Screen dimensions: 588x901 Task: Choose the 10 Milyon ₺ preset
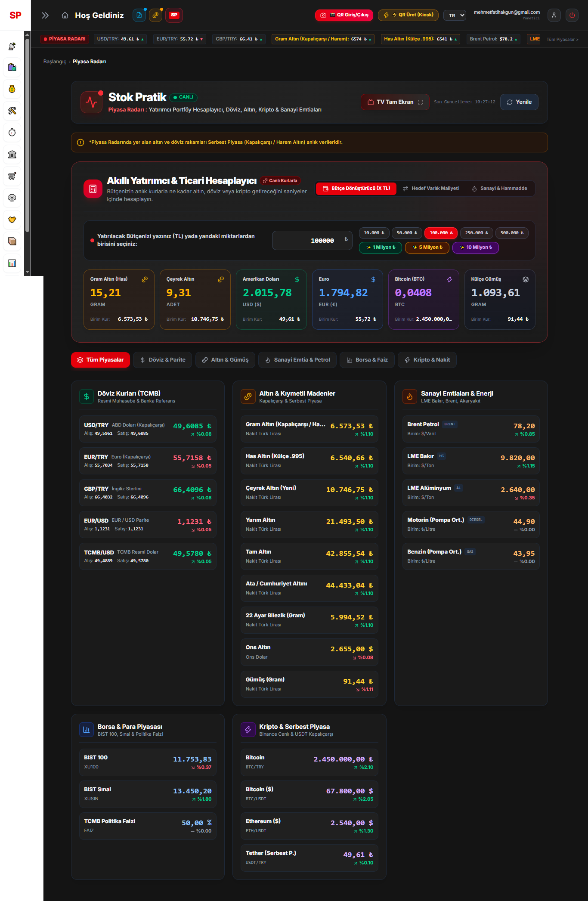click(476, 248)
